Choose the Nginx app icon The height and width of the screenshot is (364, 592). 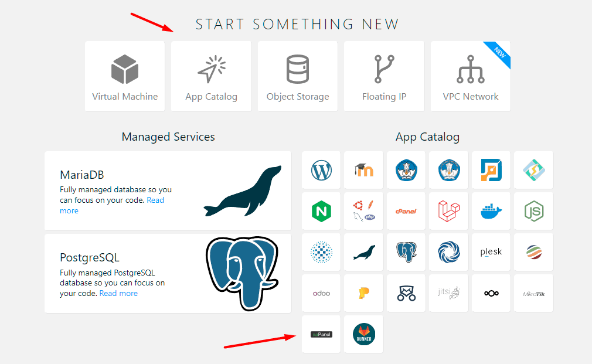pyautogui.click(x=321, y=211)
